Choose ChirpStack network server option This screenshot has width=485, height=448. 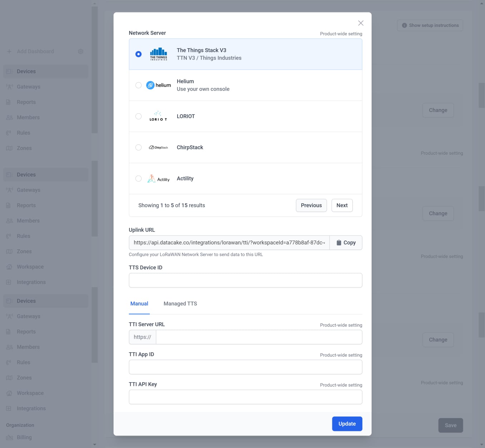[x=138, y=147]
